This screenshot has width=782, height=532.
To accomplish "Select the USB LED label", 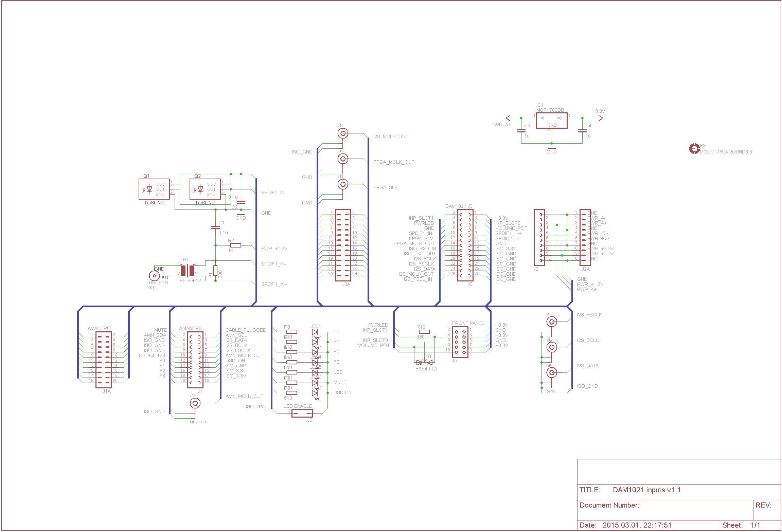I will tap(338, 372).
